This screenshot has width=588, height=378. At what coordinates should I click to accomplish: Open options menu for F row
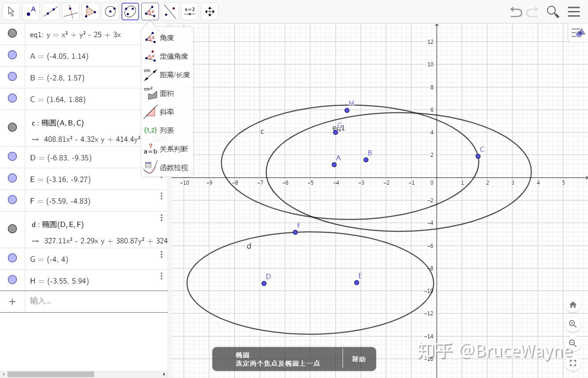click(x=162, y=196)
